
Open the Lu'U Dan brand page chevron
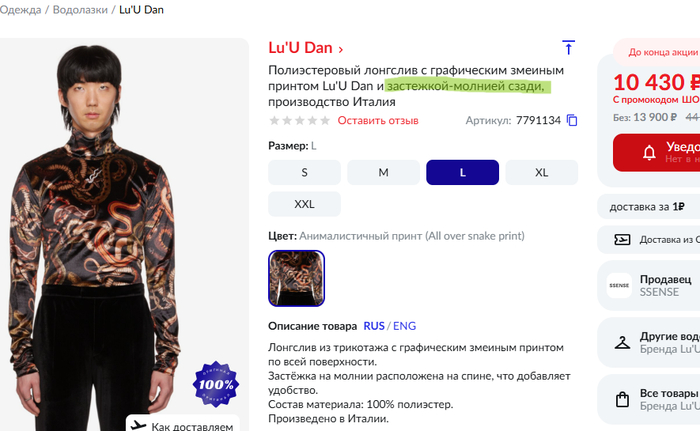coord(341,49)
